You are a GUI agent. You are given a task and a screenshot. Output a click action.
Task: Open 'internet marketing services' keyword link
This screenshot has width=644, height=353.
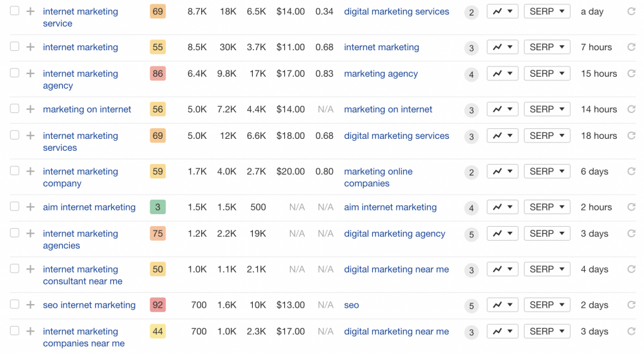click(x=80, y=141)
